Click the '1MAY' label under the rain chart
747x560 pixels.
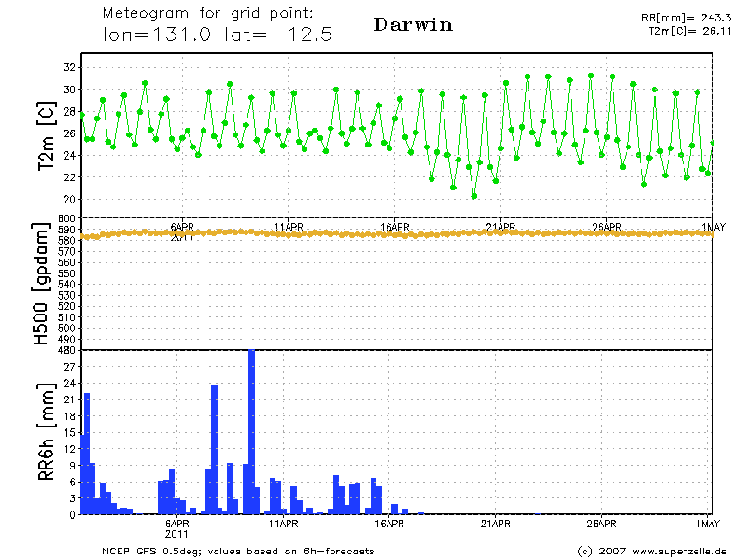pyautogui.click(x=708, y=524)
